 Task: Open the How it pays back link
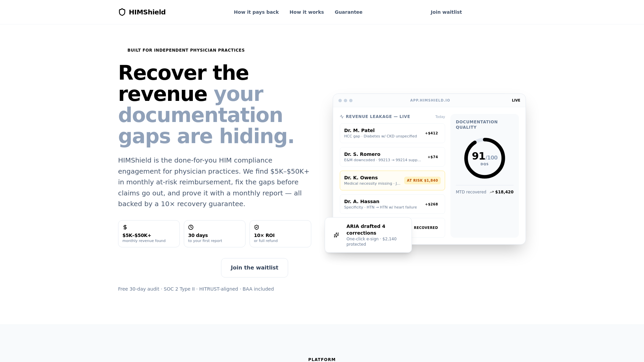(x=256, y=12)
